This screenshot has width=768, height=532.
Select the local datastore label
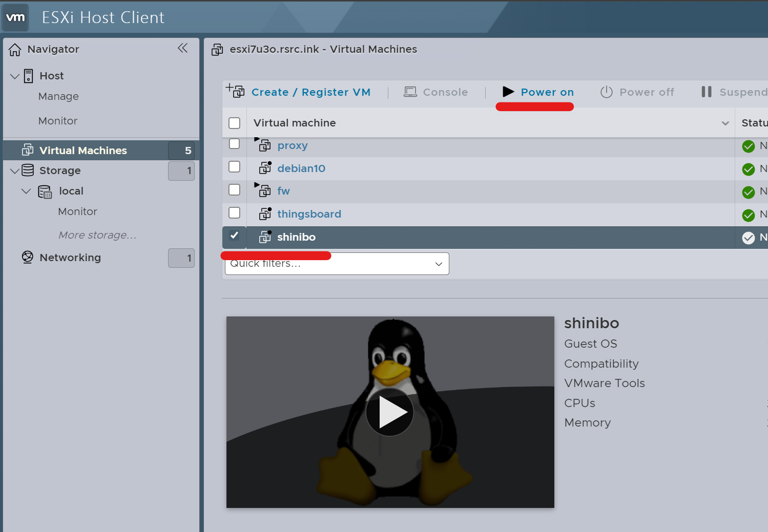pyautogui.click(x=71, y=191)
